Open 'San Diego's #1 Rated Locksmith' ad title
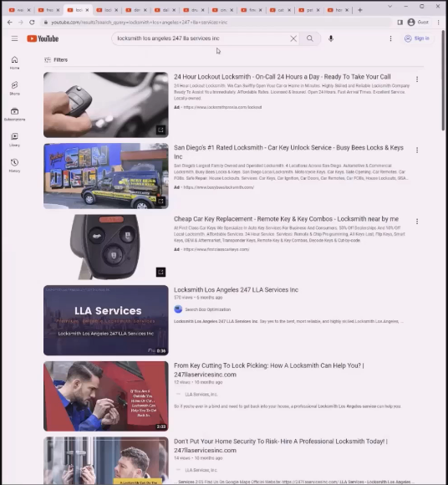This screenshot has width=448, height=485. [288, 152]
